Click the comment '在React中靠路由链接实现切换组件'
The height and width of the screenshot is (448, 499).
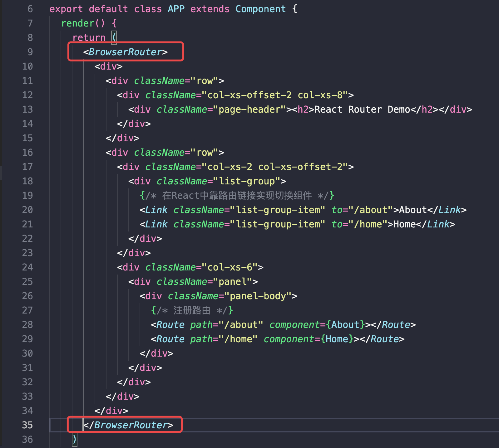[237, 196]
